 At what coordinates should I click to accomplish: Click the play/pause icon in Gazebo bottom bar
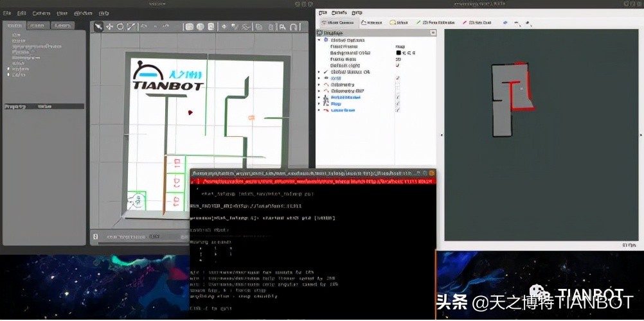pos(96,237)
